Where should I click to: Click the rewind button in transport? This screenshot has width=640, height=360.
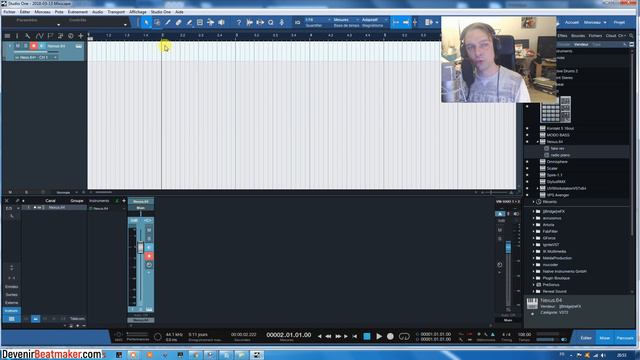click(329, 336)
